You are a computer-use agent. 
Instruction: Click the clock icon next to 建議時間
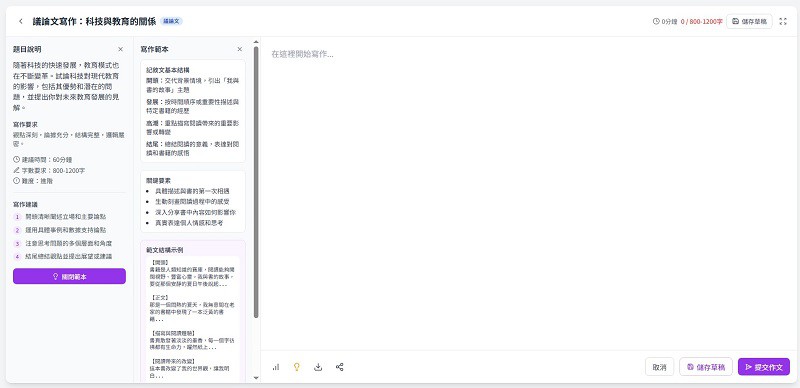pyautogui.click(x=16, y=160)
